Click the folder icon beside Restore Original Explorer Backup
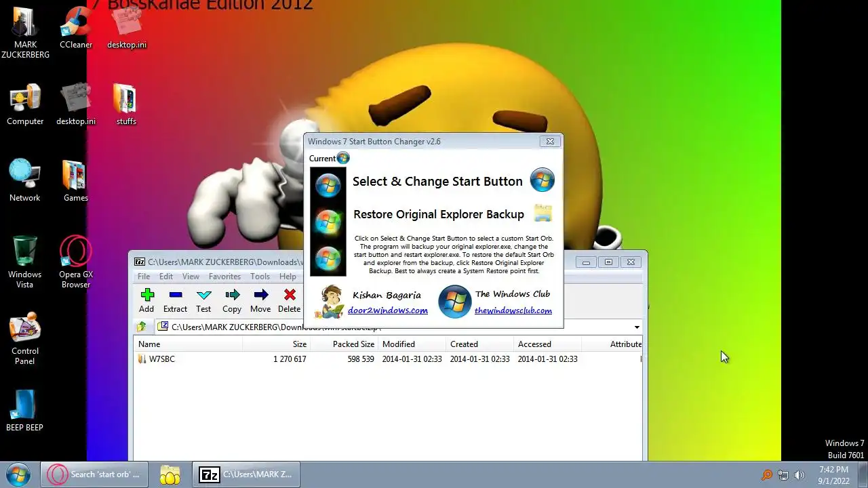The height and width of the screenshot is (488, 868). (542, 213)
